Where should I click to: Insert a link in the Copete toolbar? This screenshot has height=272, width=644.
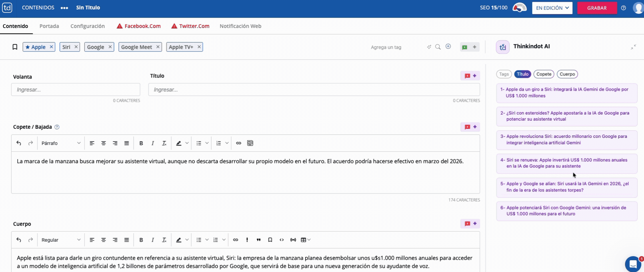(x=239, y=143)
